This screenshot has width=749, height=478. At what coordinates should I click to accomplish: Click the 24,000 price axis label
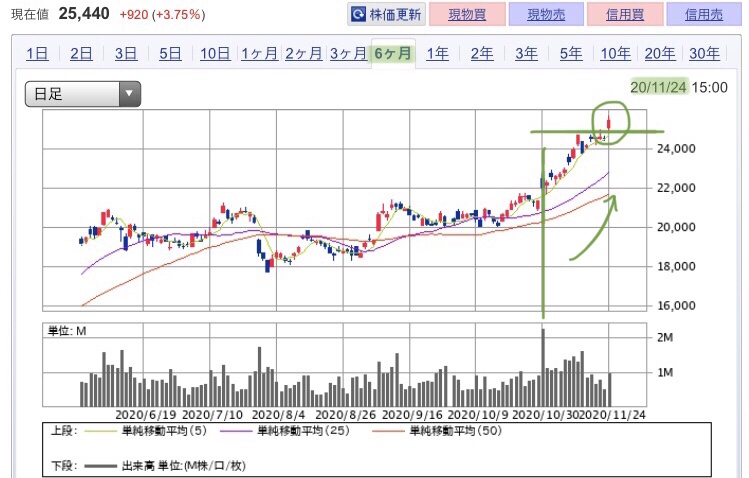(x=675, y=149)
